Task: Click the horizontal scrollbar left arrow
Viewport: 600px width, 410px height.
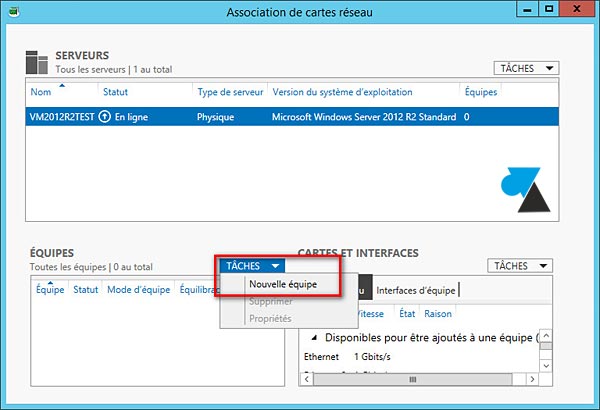Action: point(307,379)
